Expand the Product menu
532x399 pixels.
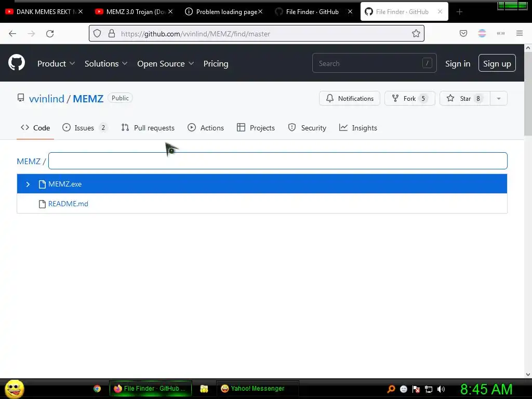coord(56,63)
